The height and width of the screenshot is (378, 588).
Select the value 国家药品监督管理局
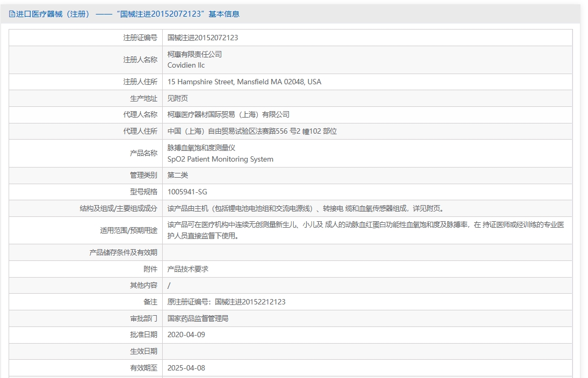click(198, 319)
